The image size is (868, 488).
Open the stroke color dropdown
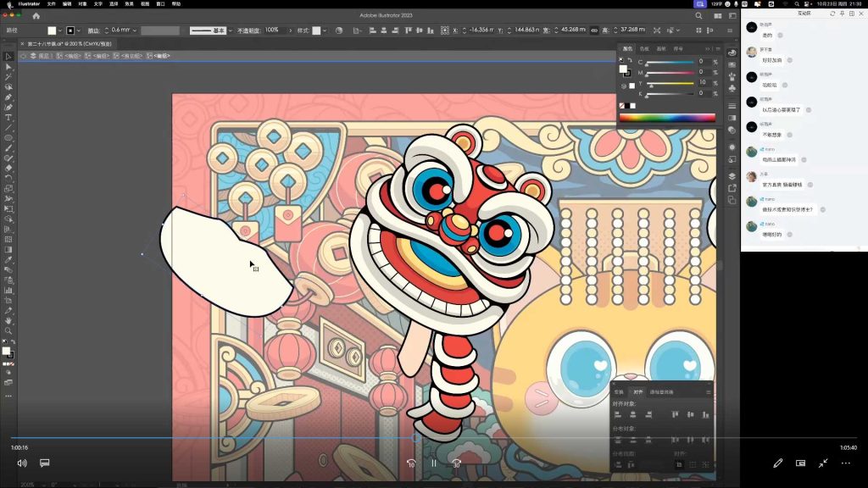pos(79,31)
